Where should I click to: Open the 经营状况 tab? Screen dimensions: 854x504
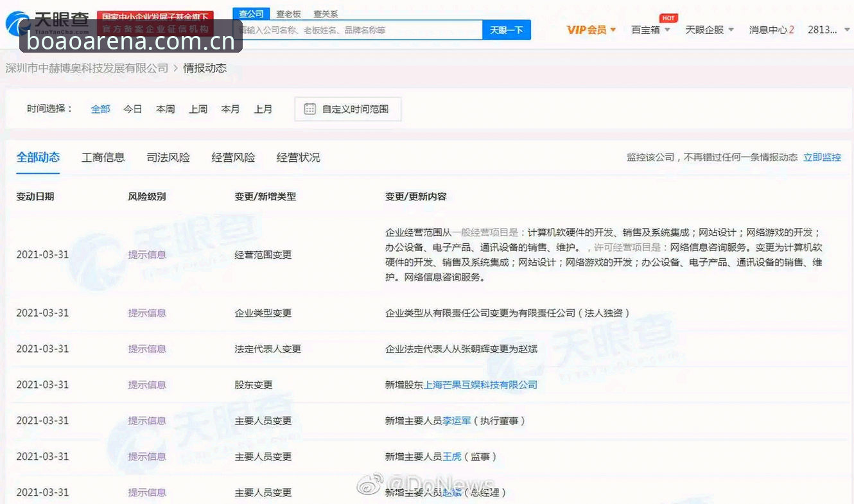tap(299, 157)
